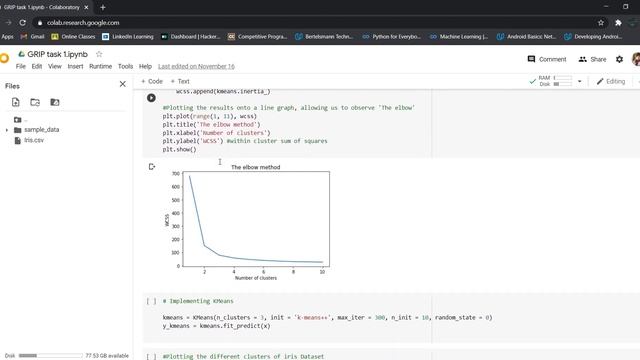
Task: Open the File menu
Action: pyautogui.click(x=21, y=66)
